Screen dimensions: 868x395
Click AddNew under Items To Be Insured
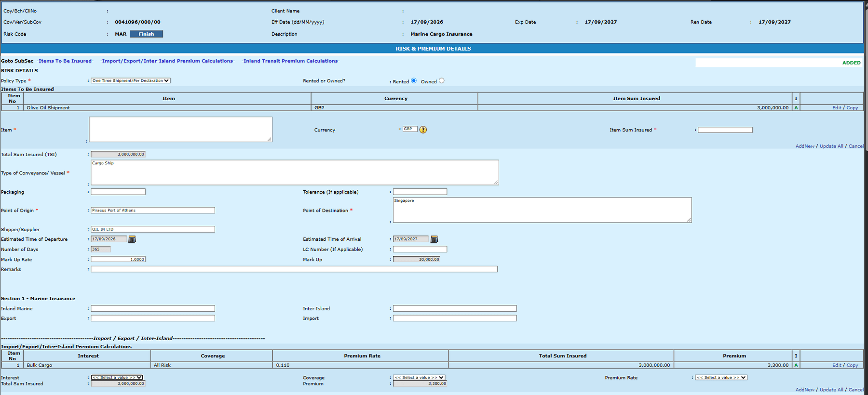805,146
